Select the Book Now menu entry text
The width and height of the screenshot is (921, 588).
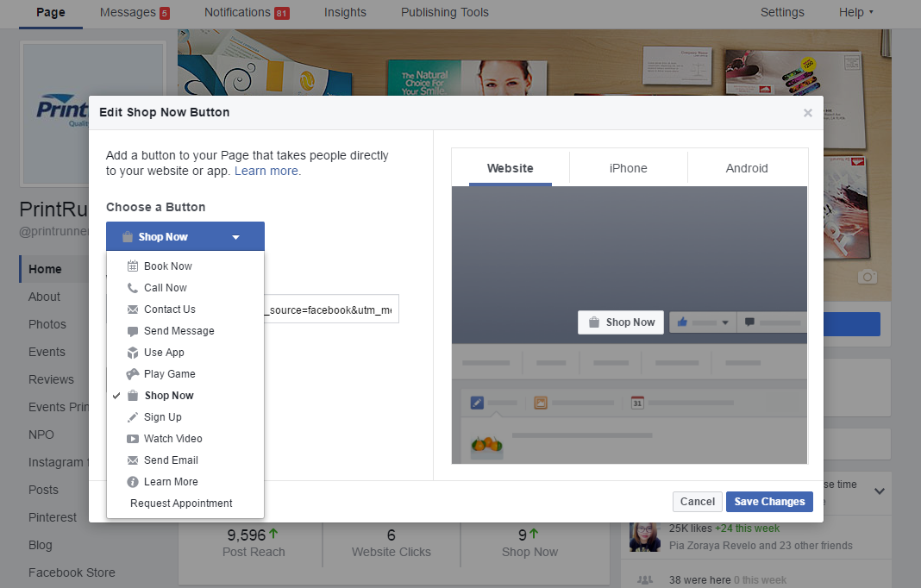[x=168, y=266]
